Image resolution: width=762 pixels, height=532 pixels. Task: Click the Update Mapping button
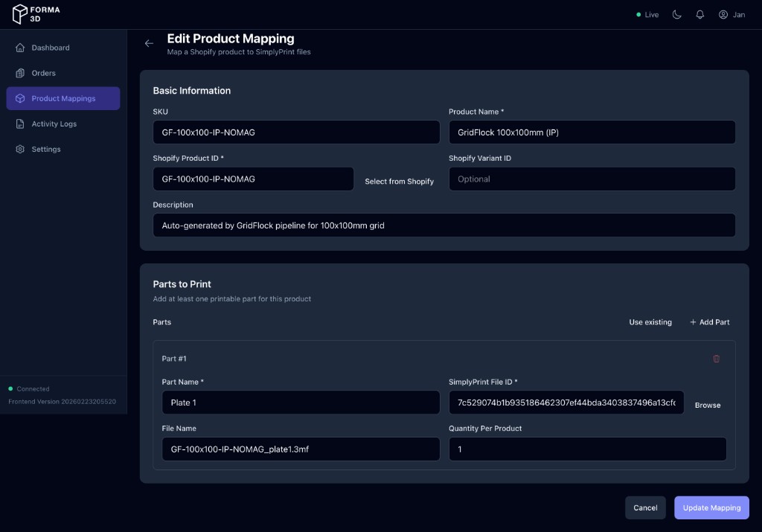711,507
